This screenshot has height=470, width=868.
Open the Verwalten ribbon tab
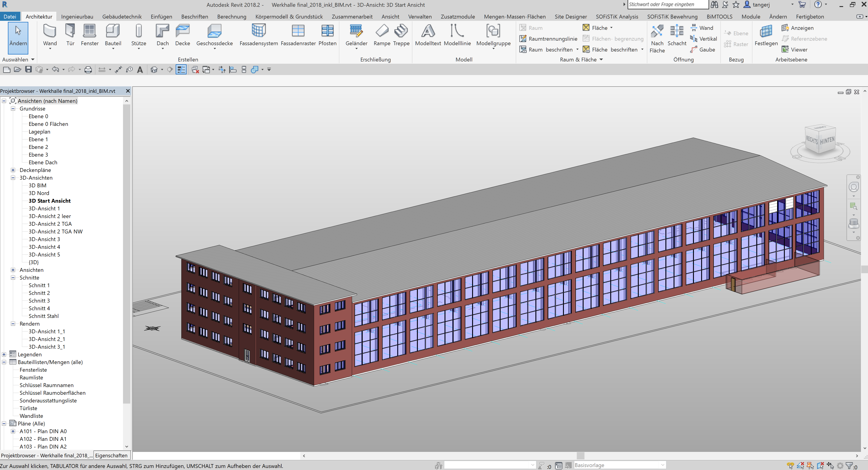tap(420, 16)
